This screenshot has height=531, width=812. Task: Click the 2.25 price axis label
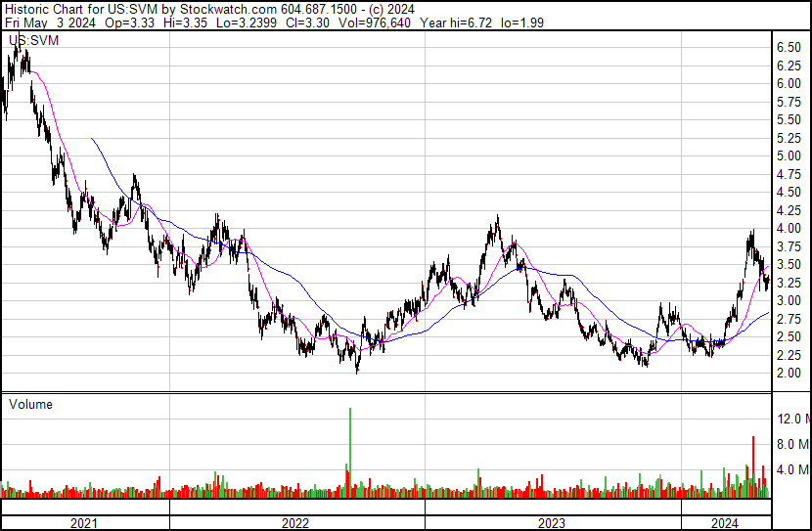coord(789,355)
